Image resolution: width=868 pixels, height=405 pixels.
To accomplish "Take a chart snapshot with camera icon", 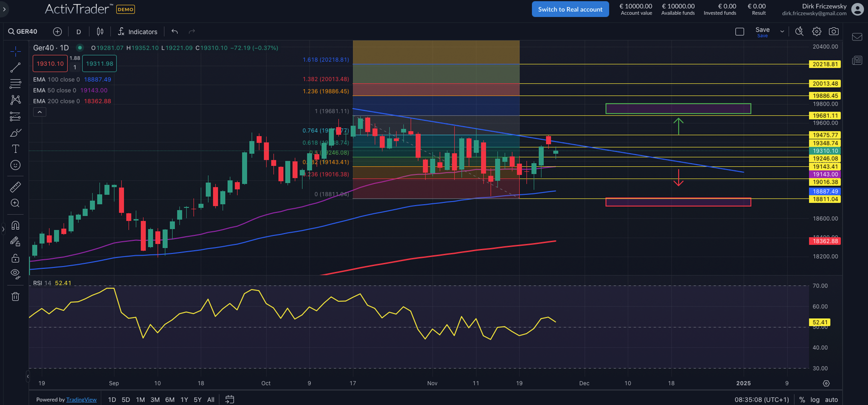I will (x=833, y=31).
